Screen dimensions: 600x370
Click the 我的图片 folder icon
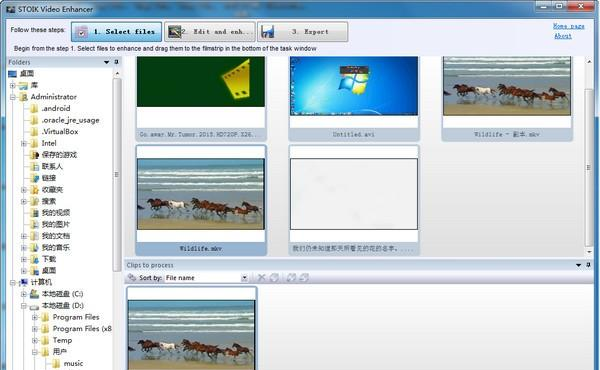click(x=34, y=225)
